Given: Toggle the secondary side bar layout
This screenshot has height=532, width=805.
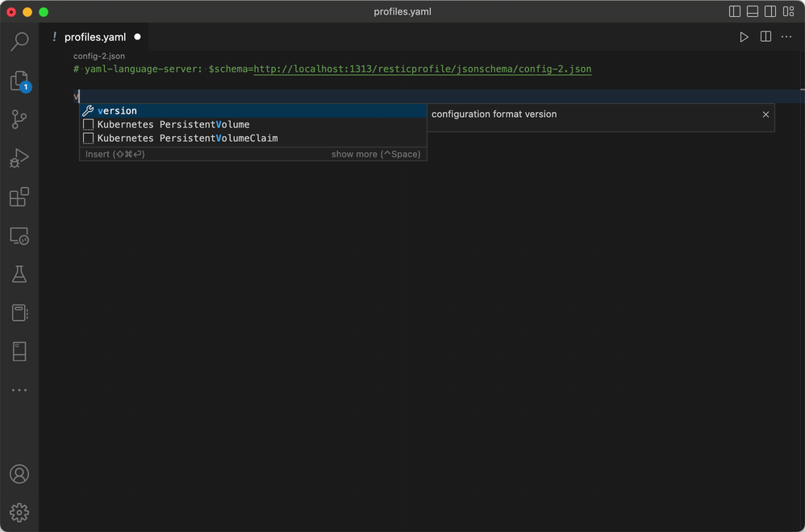Looking at the screenshot, I should point(770,12).
